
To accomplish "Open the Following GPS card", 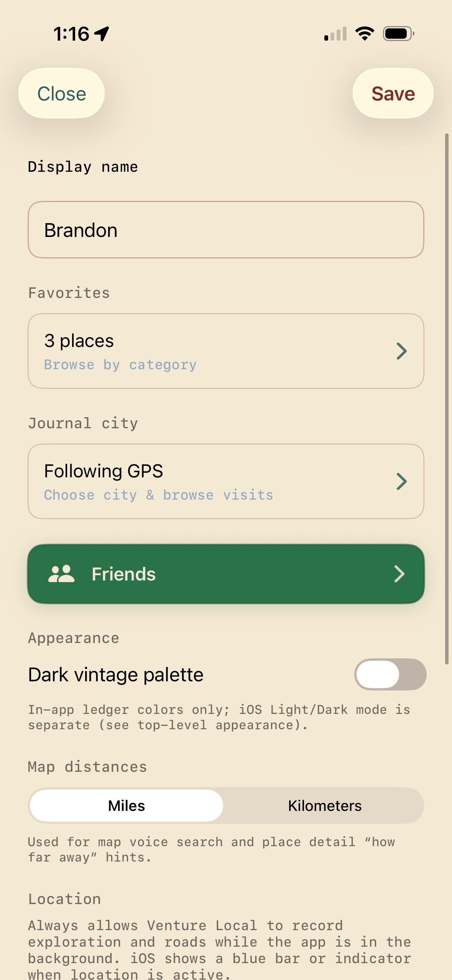I will (x=226, y=481).
